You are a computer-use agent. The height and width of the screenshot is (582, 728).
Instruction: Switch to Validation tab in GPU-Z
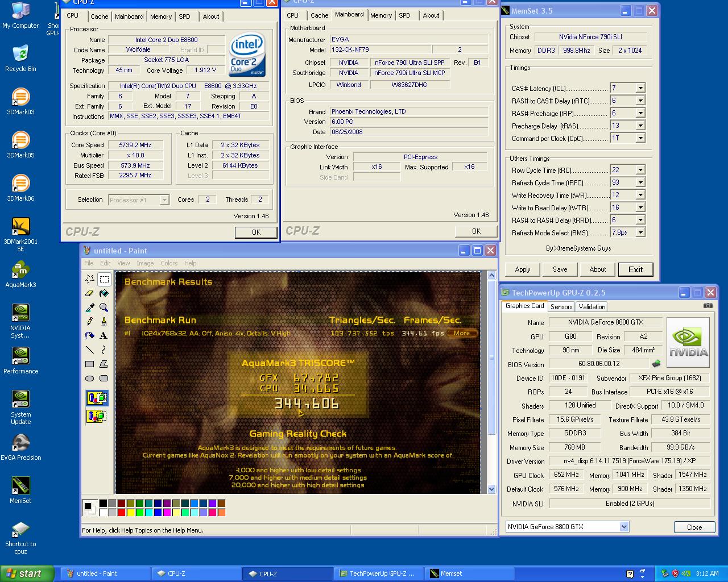[592, 306]
